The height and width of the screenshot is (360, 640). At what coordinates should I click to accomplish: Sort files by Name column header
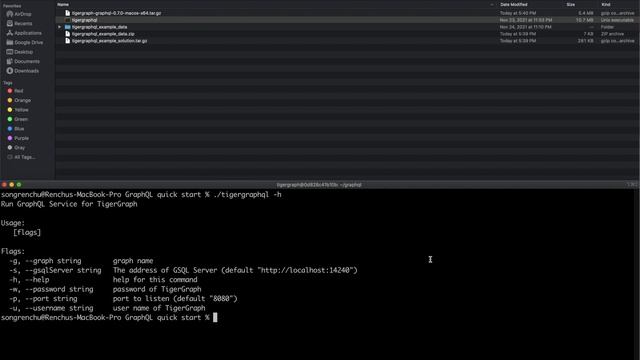click(63, 4)
